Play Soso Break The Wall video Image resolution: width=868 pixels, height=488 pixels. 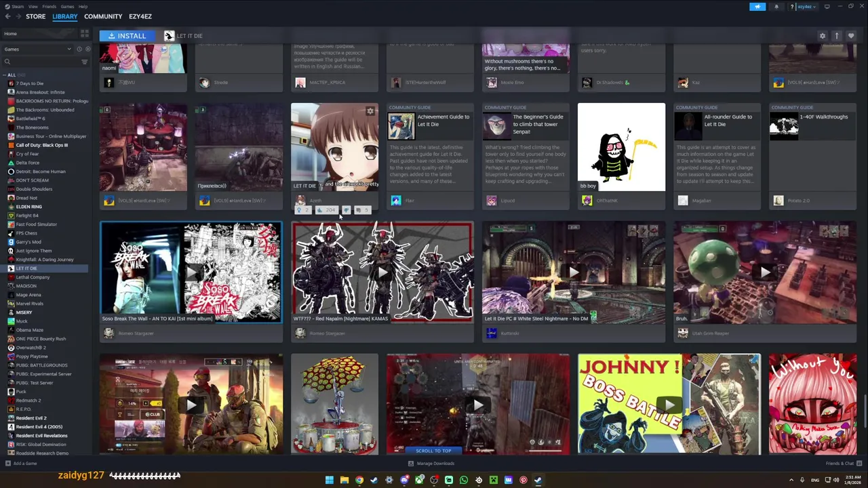click(x=191, y=272)
